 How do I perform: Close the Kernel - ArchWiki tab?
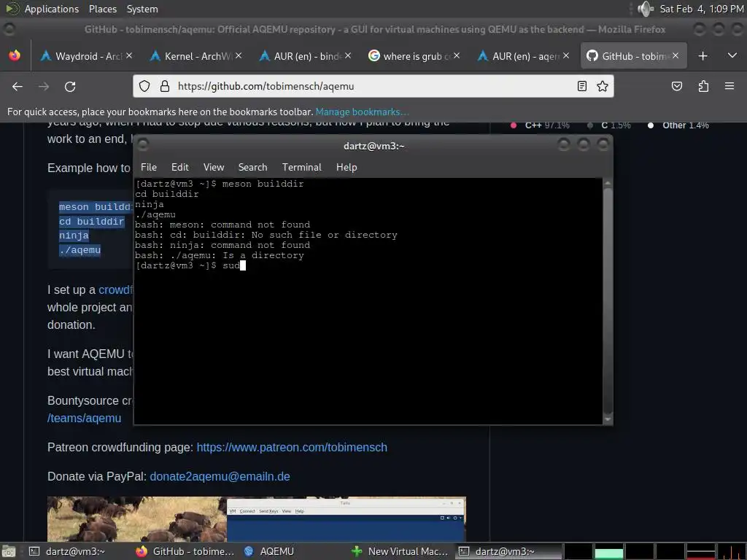coord(239,55)
